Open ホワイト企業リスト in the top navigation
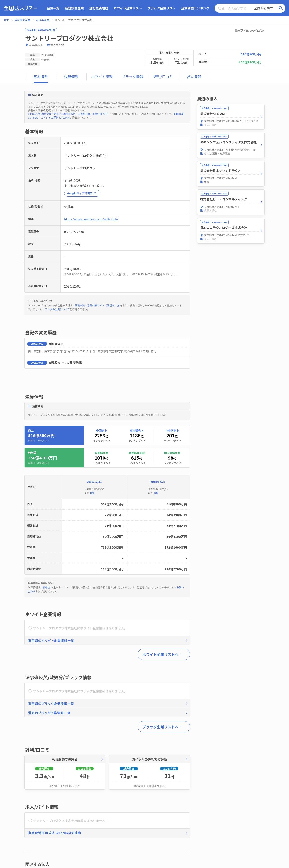 pyautogui.click(x=128, y=8)
